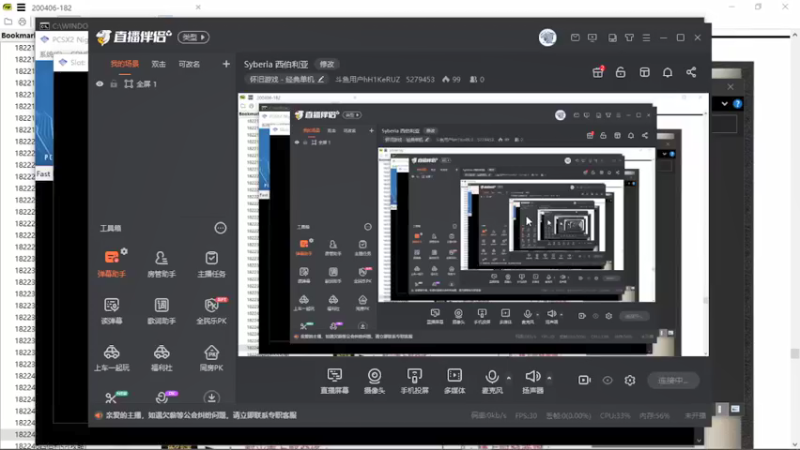Click 修改 button beside Syberia title
This screenshot has height=450, width=800.
(x=327, y=64)
